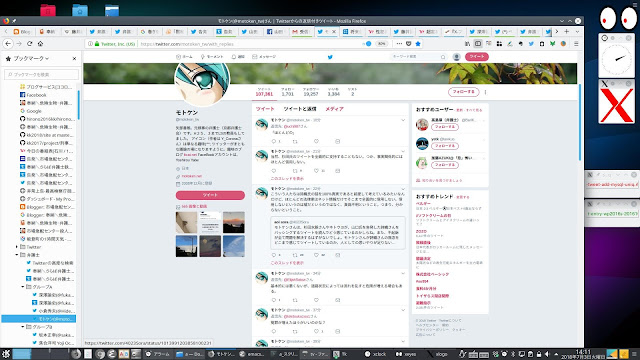The image size is (640, 360).
Task: Reload the current page
Action: pos(29,44)
